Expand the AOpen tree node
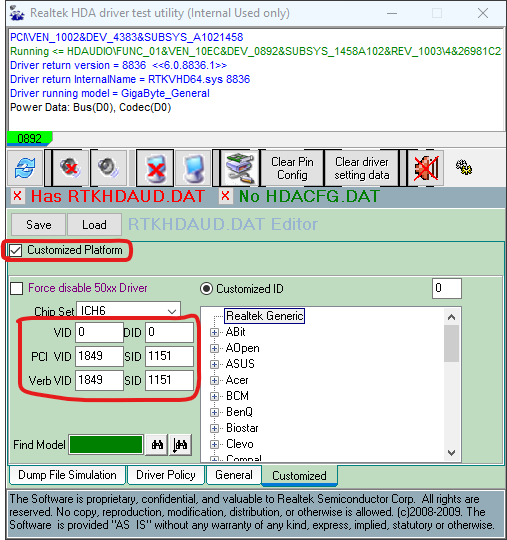507x540 pixels. coord(214,349)
